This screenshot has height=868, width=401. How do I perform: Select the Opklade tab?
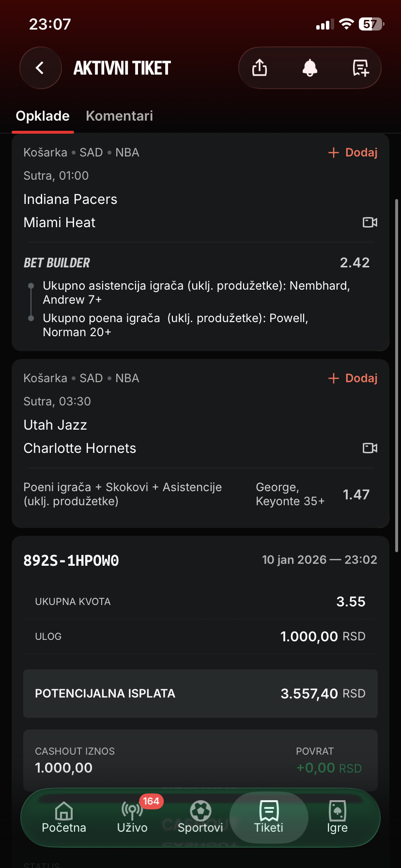tap(43, 116)
